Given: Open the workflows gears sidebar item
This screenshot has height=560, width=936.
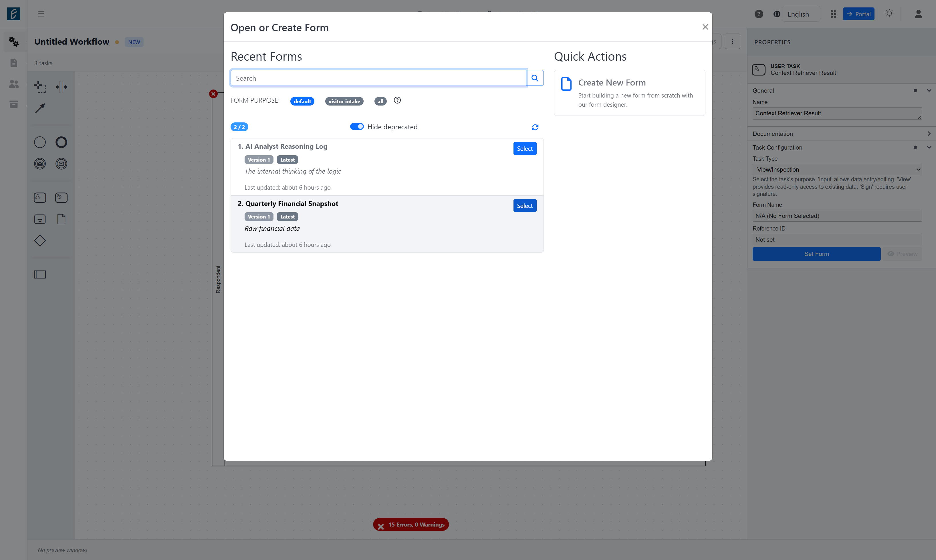Looking at the screenshot, I should [x=13, y=41].
